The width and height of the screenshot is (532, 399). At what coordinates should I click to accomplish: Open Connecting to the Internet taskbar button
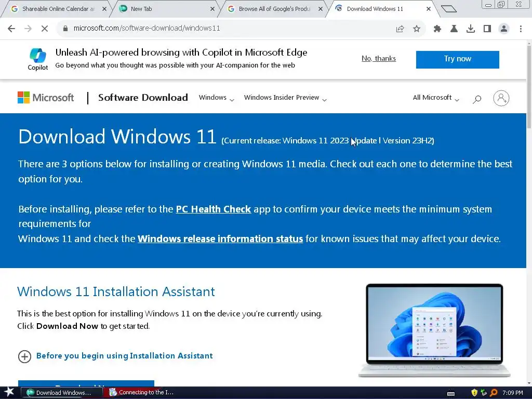pyautogui.click(x=144, y=393)
